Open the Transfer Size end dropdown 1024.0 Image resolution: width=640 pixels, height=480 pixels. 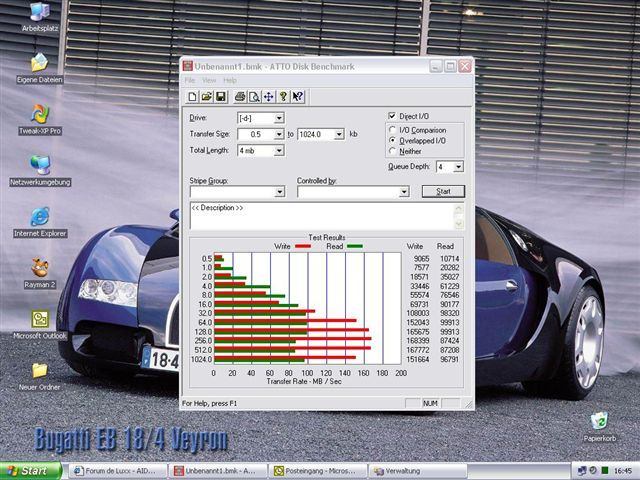tap(339, 134)
